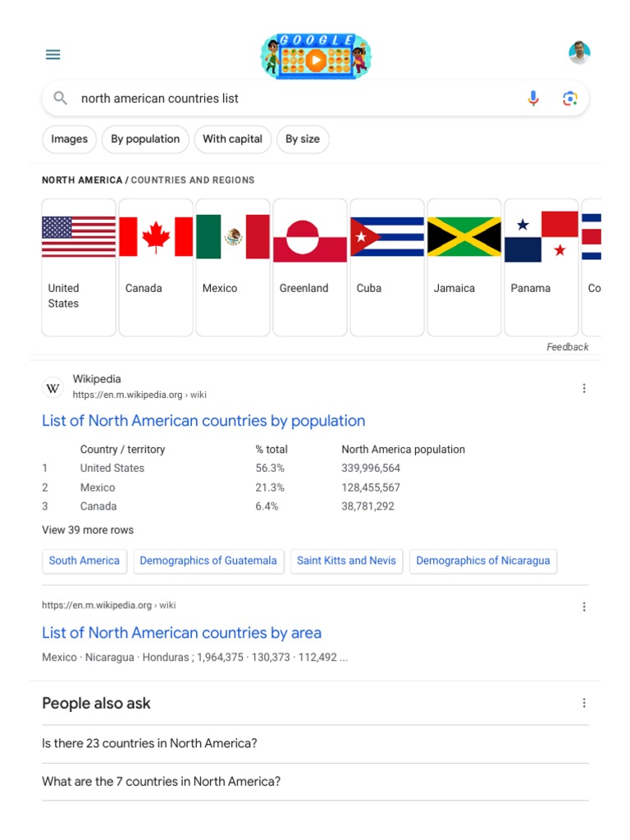This screenshot has height=840, width=630.
Task: Select the Images filter chip
Action: point(70,139)
